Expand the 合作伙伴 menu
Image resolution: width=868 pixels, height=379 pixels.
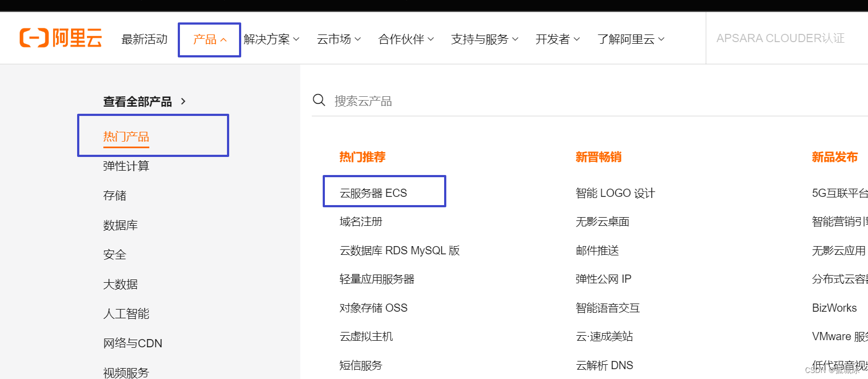(406, 39)
